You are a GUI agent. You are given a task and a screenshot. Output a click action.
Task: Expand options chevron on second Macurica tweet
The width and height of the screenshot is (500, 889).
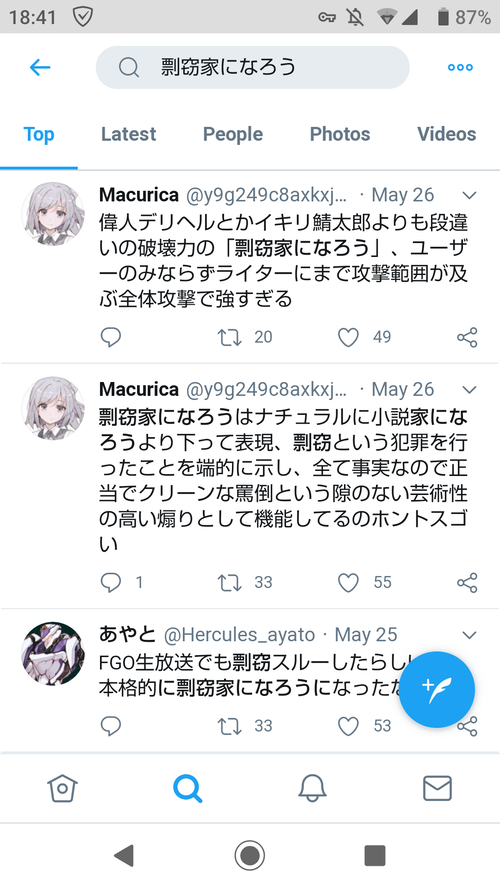click(469, 390)
